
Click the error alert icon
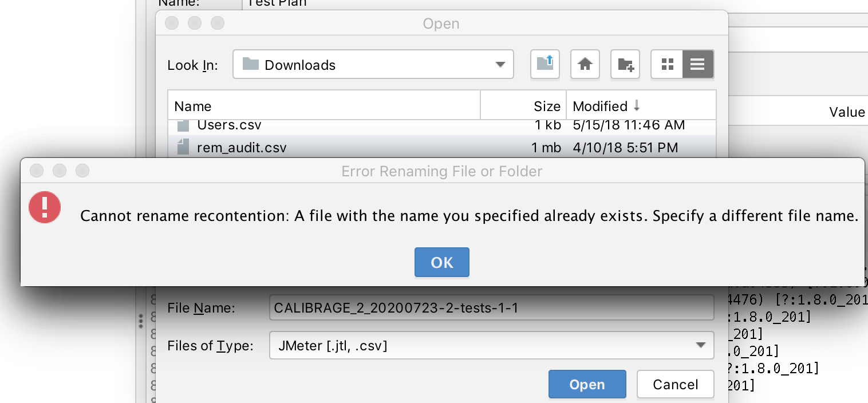(x=45, y=208)
